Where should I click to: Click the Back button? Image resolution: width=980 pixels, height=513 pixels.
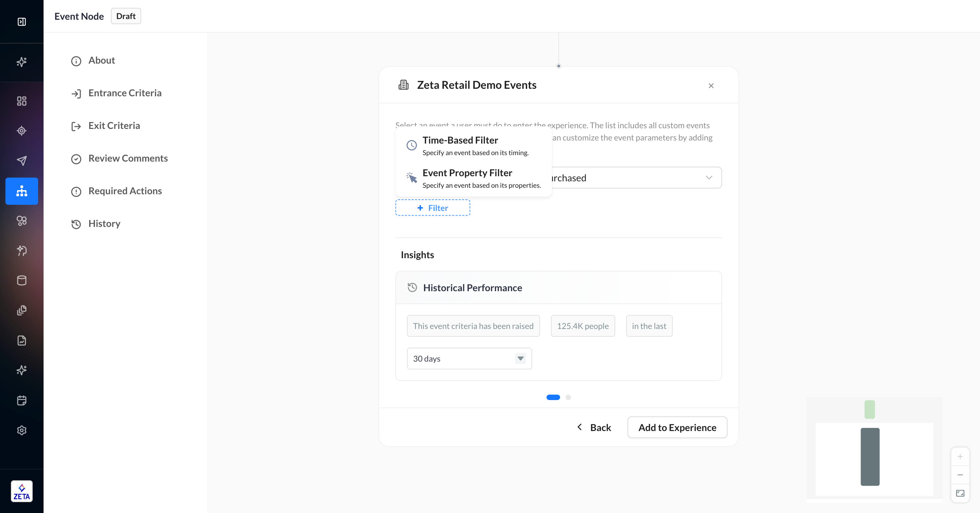594,427
